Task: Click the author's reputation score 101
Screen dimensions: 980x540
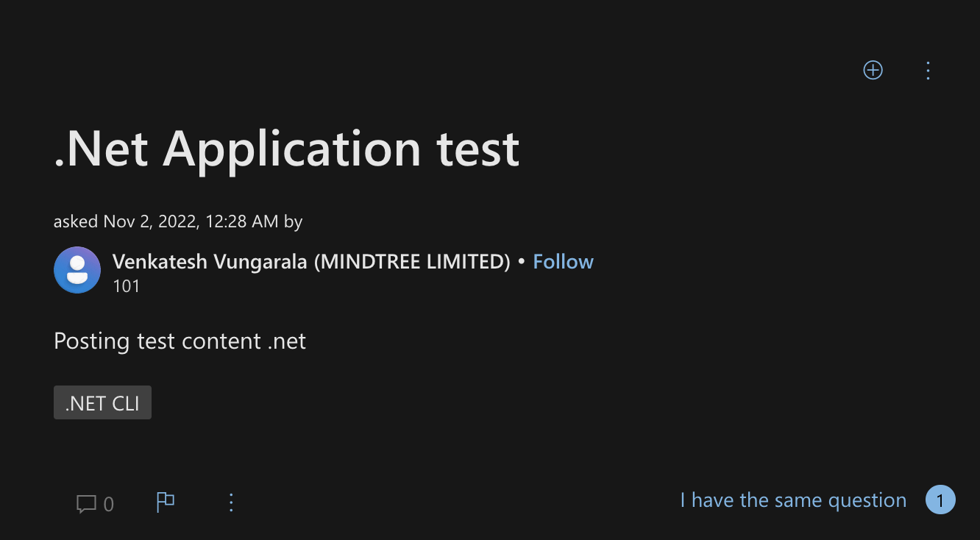Action: [x=126, y=286]
